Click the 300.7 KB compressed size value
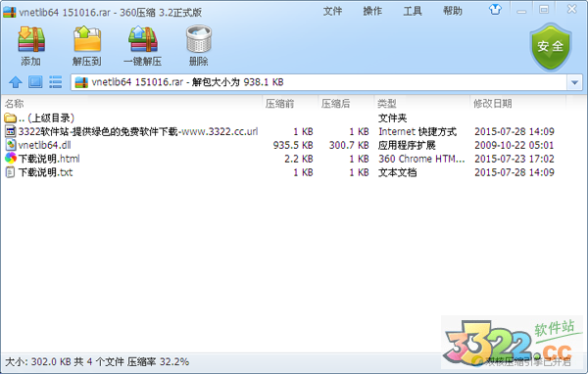This screenshot has width=588, height=374. click(x=349, y=145)
